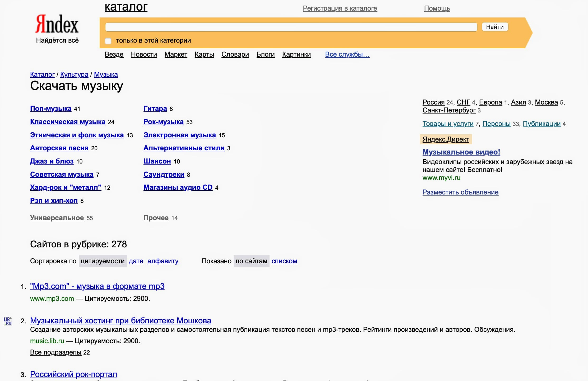Open the Авторская песня category
The width and height of the screenshot is (588, 381).
(x=59, y=148)
